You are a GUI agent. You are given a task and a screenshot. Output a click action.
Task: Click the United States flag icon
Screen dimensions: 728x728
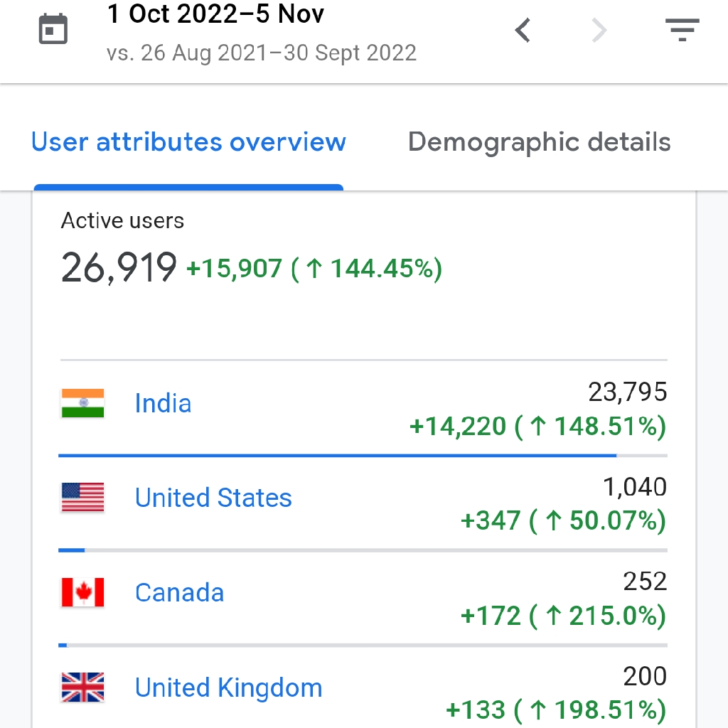point(82,498)
